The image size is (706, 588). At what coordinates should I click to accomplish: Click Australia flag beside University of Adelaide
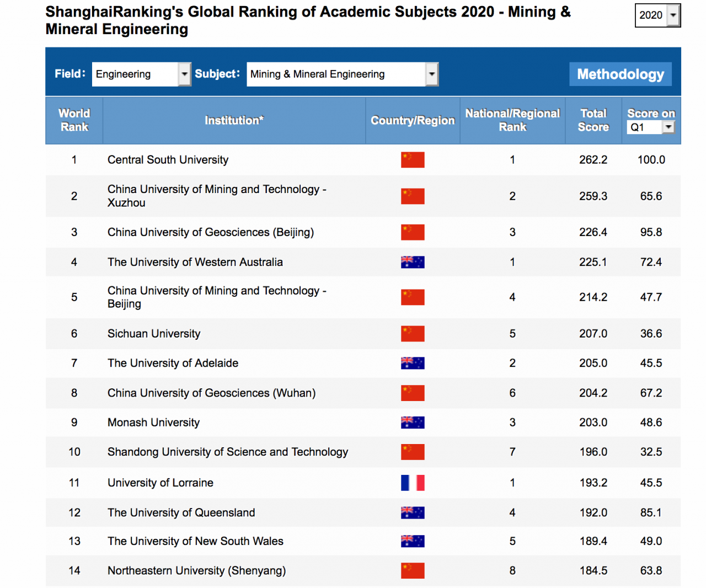click(x=413, y=363)
